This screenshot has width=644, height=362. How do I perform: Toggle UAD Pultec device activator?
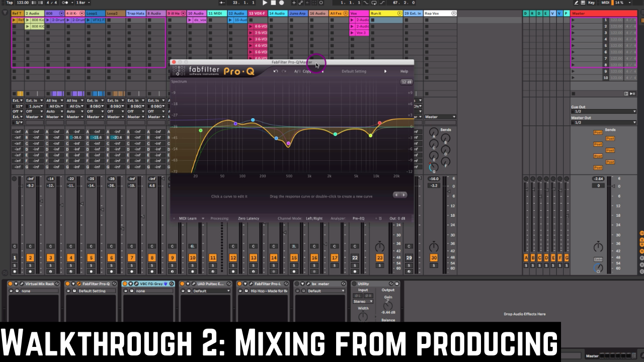182,284
